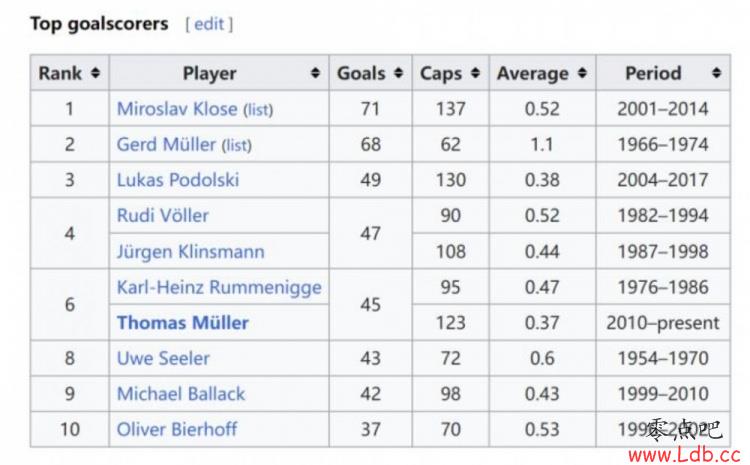Open Miroslav Klose player page
This screenshot has width=750, height=465.
coord(177,109)
